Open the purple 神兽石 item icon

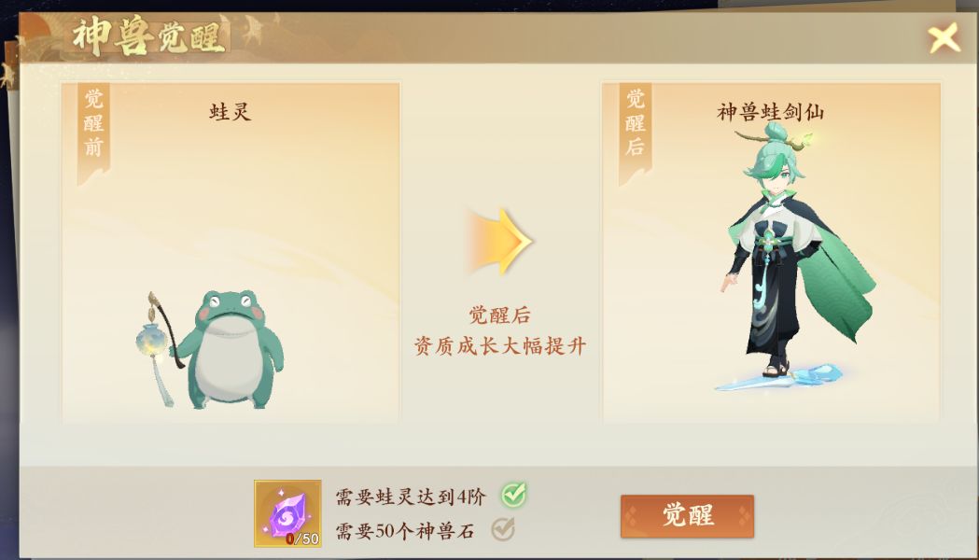(287, 513)
